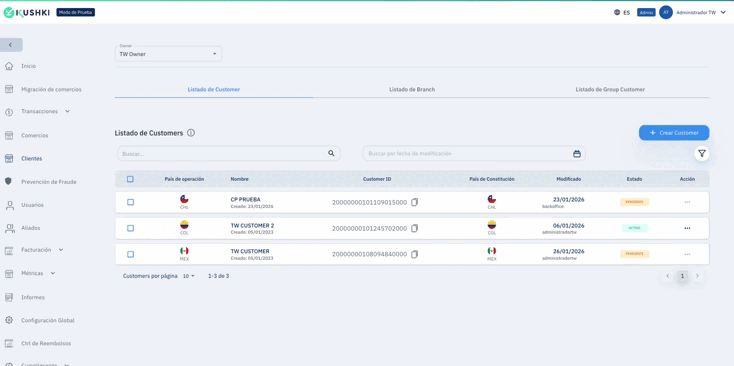Copy Customer ID ending 8094840000
The image size is (734, 366).
414,254
